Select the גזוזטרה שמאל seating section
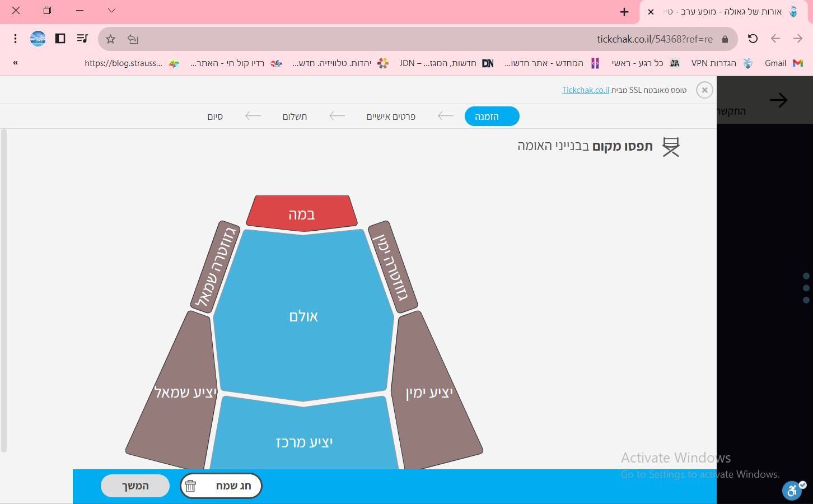 (216, 267)
